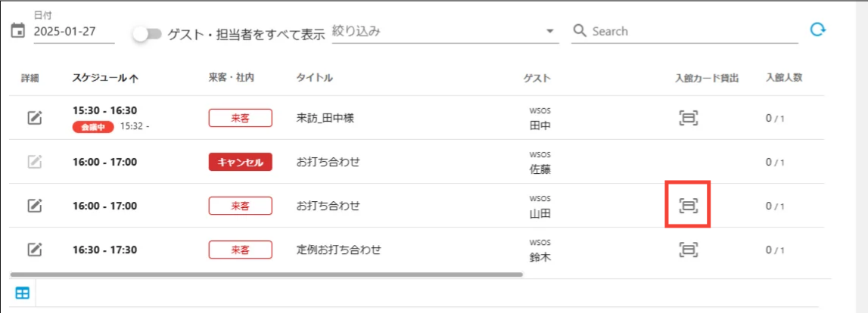Click the red キャンセル status badge

coord(240,162)
